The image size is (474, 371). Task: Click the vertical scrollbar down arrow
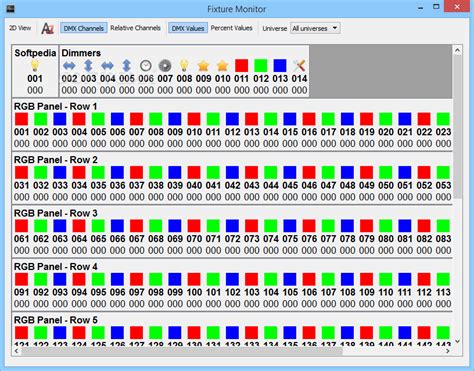click(457, 341)
